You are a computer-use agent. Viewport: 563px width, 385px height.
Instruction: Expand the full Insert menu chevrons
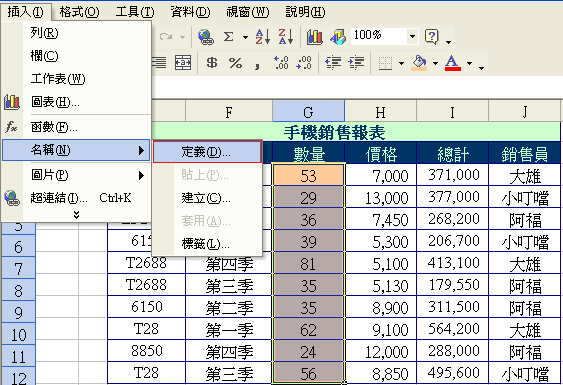[76, 215]
